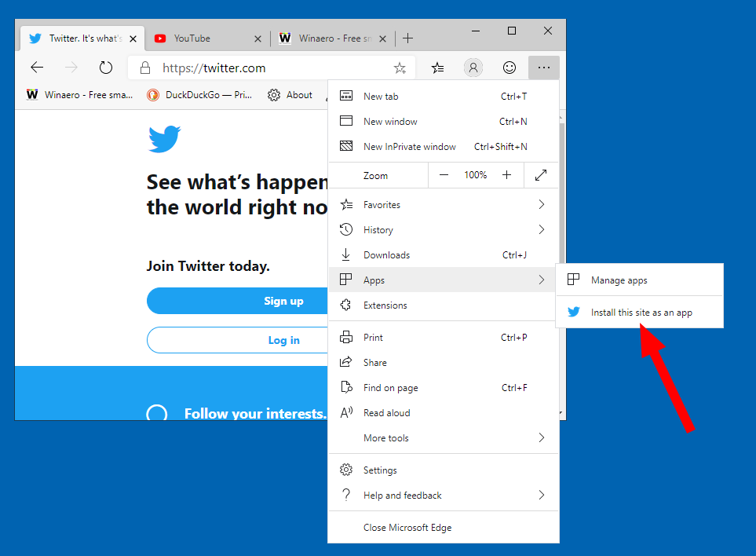Expand the History submenu
The image size is (756, 556).
click(x=443, y=229)
